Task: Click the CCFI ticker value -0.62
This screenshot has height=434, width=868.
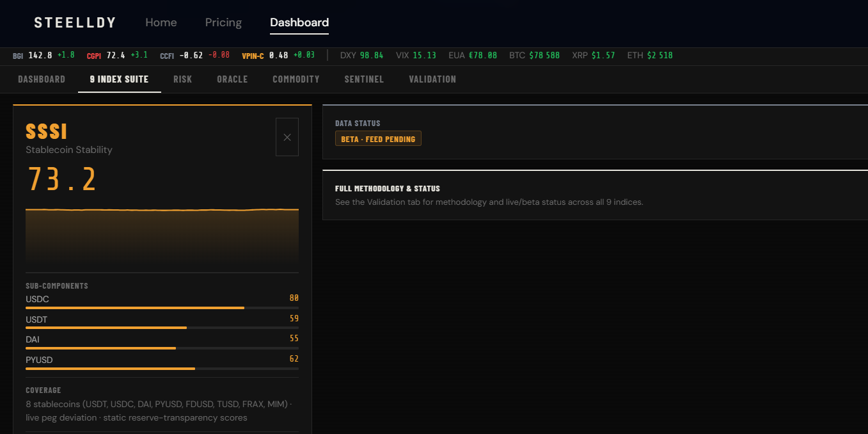Action: click(x=191, y=56)
